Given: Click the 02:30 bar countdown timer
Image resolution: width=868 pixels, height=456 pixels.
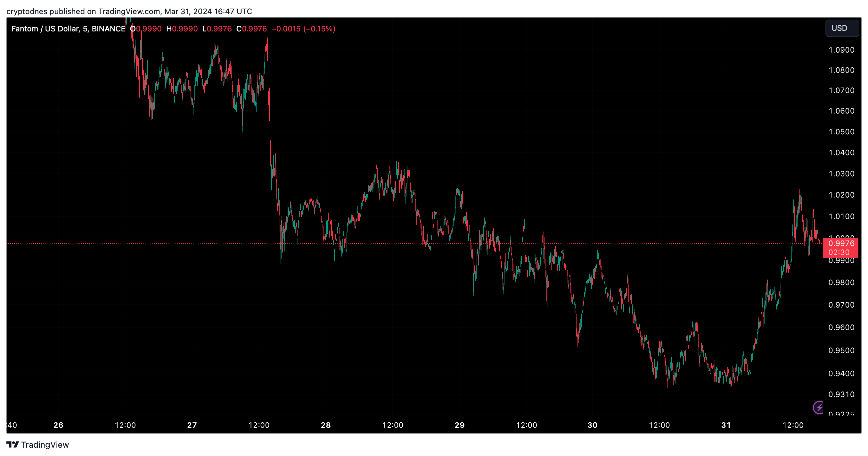Looking at the screenshot, I should 839,253.
